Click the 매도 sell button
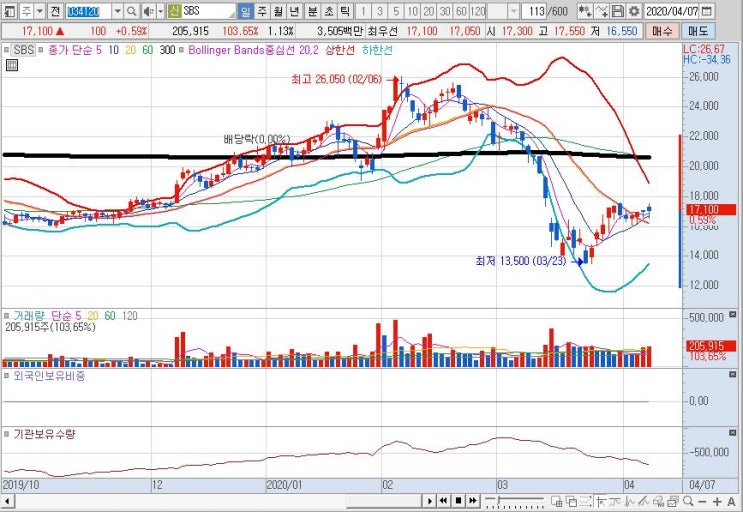The image size is (743, 512). [698, 31]
